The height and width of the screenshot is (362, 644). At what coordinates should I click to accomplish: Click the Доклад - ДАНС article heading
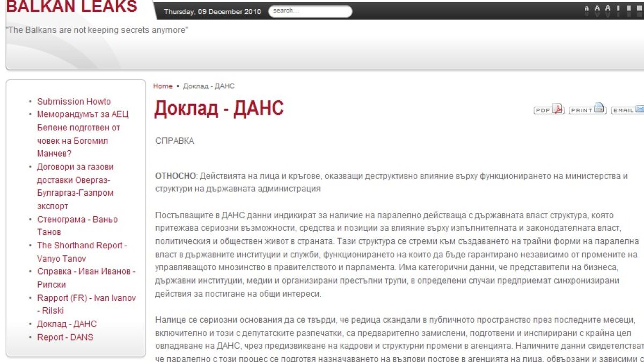click(218, 109)
